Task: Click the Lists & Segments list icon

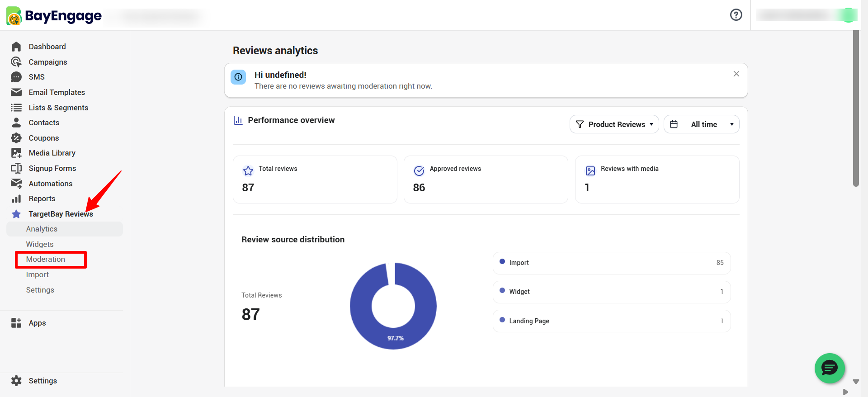Action: pos(16,108)
